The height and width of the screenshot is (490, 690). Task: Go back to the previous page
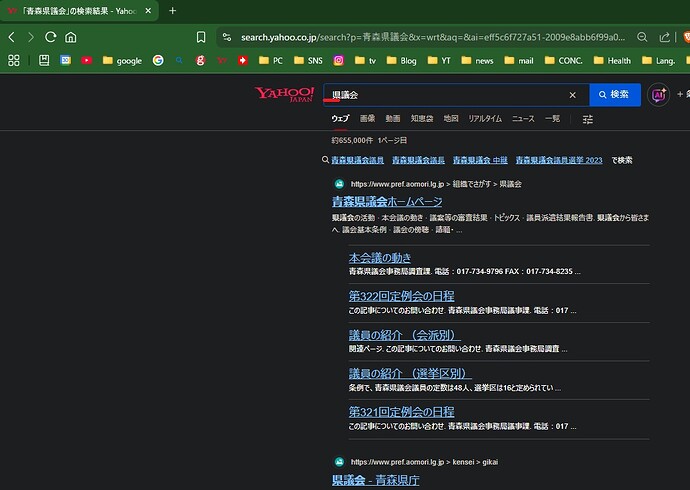12,37
